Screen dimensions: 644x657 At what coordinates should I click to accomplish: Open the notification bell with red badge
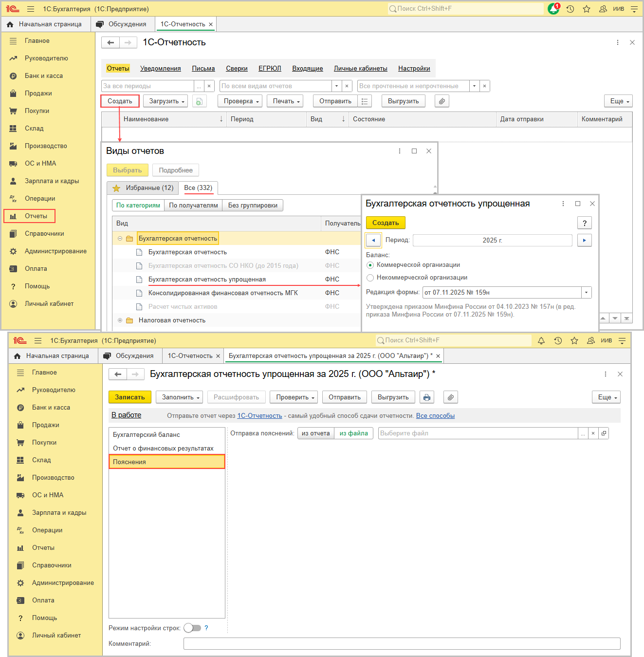553,9
